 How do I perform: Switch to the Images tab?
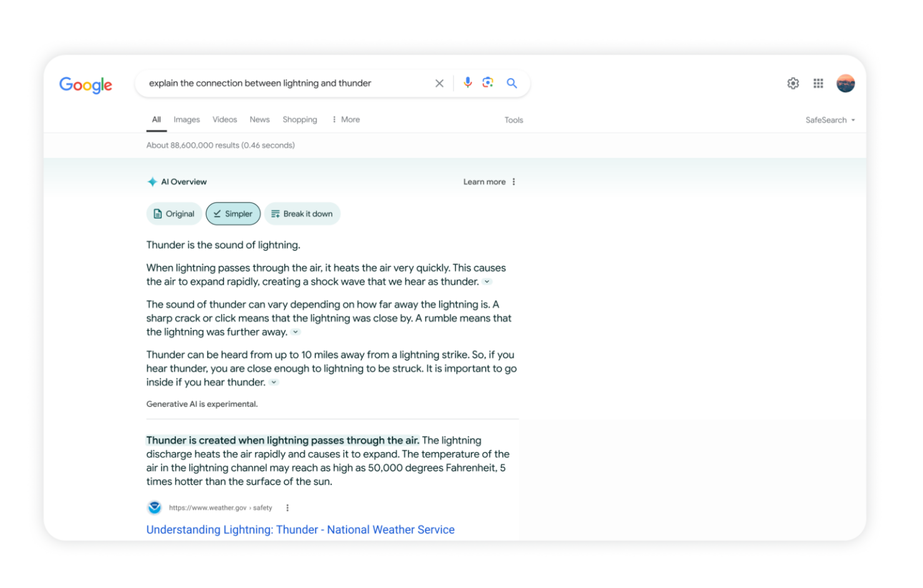pyautogui.click(x=186, y=119)
